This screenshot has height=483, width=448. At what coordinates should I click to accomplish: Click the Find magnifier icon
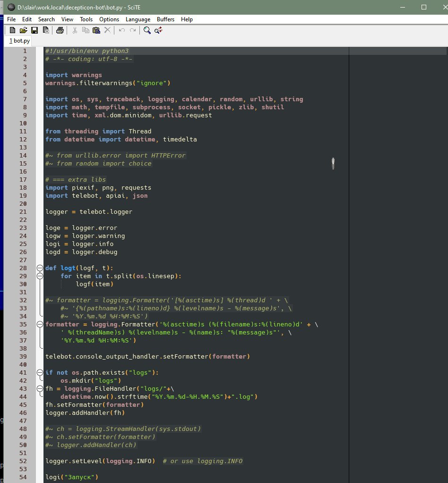(x=147, y=30)
